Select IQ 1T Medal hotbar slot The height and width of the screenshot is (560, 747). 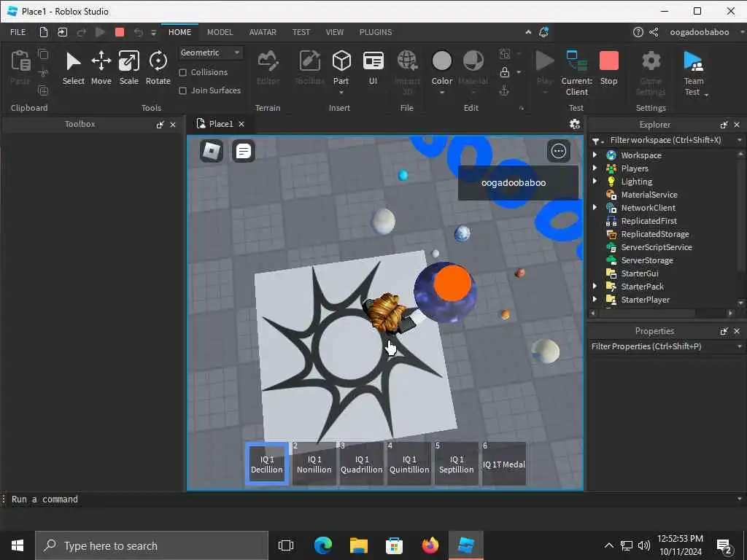[504, 464]
